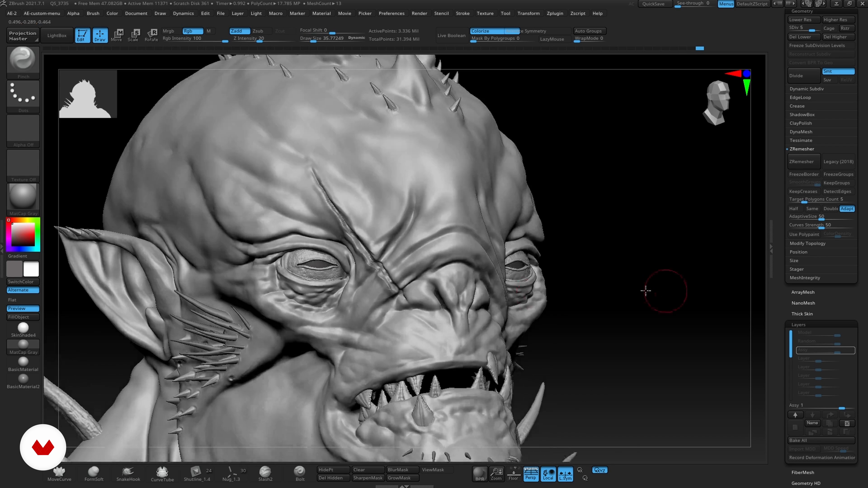Toggle Persp perspective view
This screenshot has width=868, height=488.
click(x=531, y=474)
